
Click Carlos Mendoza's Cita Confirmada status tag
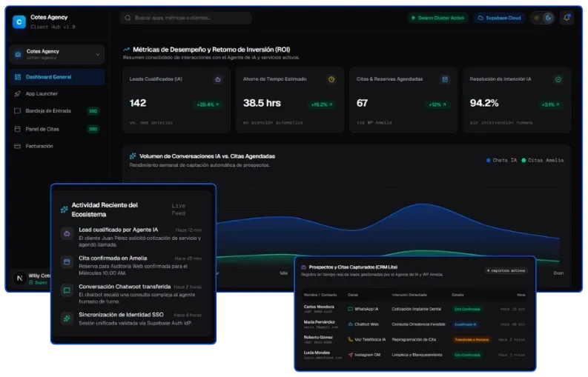pos(467,309)
